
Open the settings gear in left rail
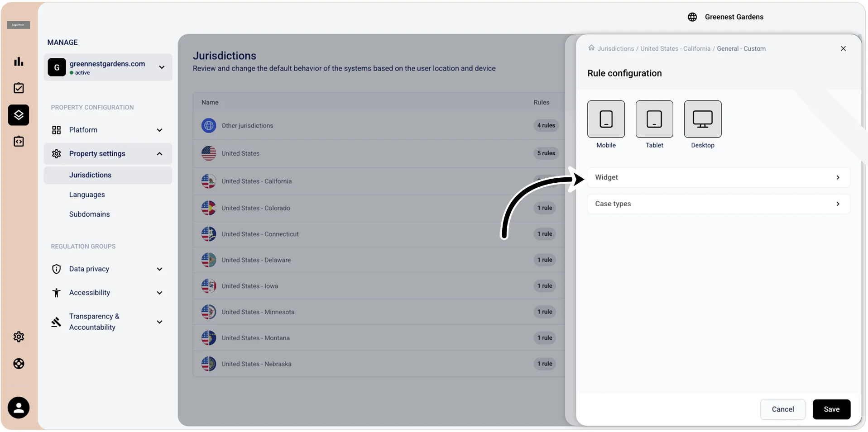click(19, 337)
